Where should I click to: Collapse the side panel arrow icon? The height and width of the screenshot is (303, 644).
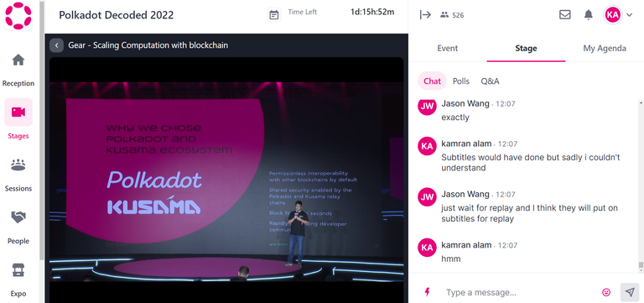point(425,15)
